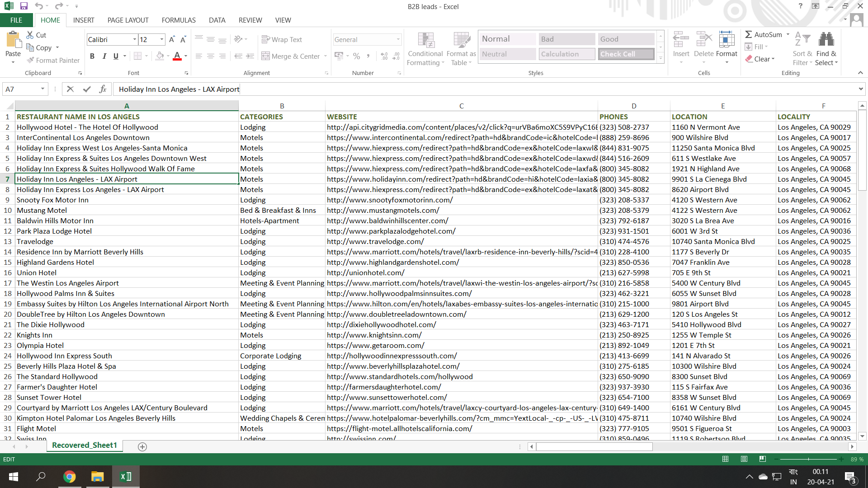
Task: Toggle Bold formatting
Action: click(x=92, y=56)
